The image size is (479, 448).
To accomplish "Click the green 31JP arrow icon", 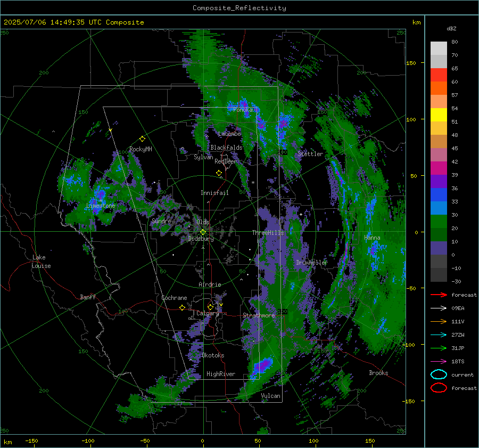I will (x=439, y=348).
